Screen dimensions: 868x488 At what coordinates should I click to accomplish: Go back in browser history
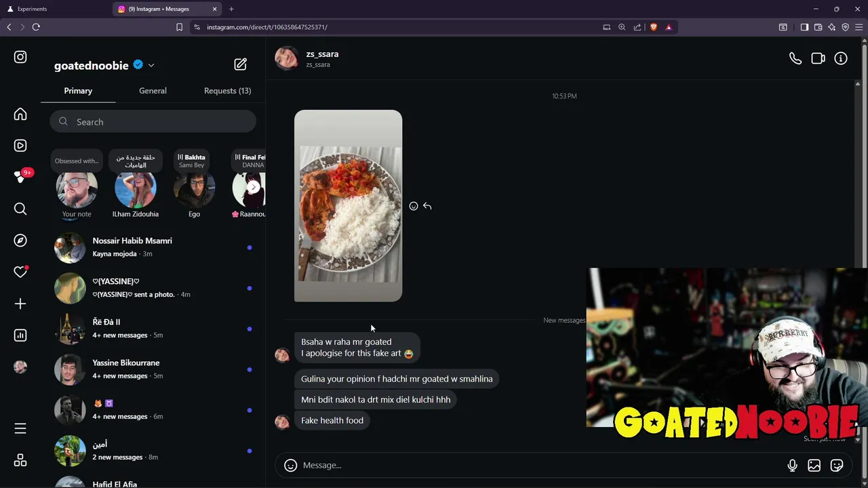pos(9,27)
